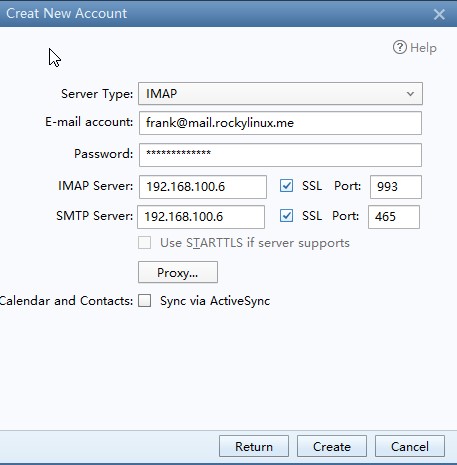Check Use STARTTLS if server supports
The image size is (457, 465).
click(145, 243)
